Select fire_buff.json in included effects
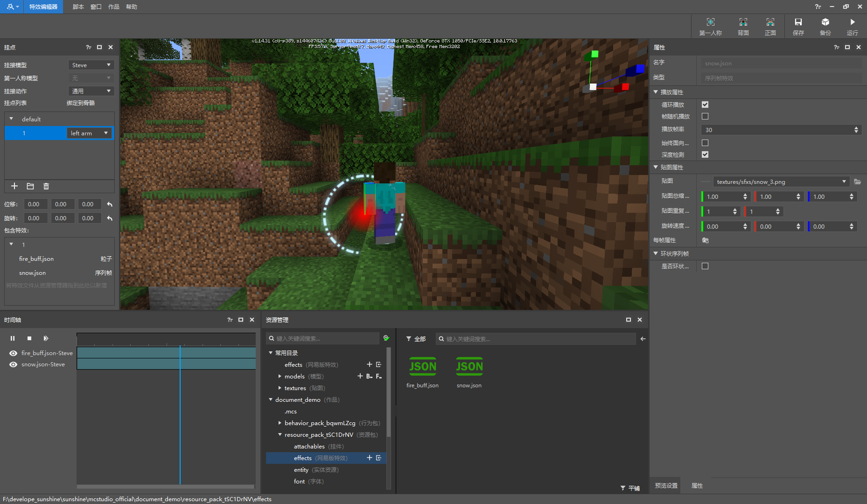The image size is (867, 504). (x=59, y=259)
